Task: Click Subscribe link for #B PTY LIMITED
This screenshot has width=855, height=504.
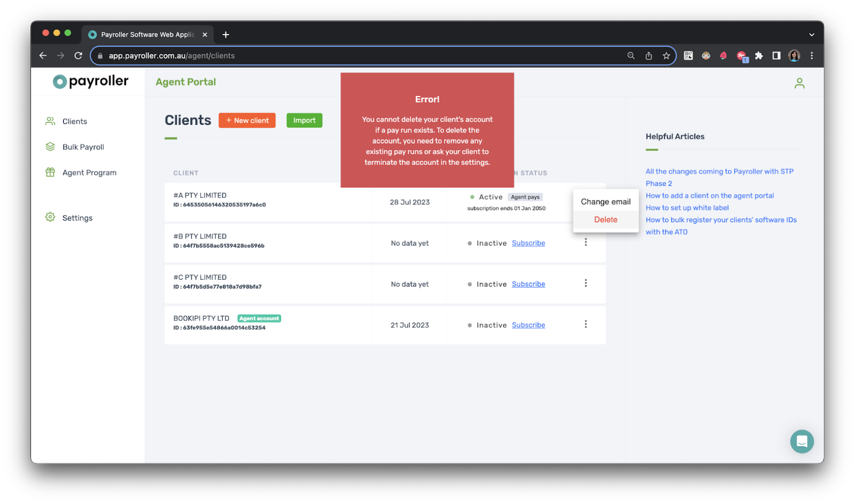Action: click(x=528, y=243)
